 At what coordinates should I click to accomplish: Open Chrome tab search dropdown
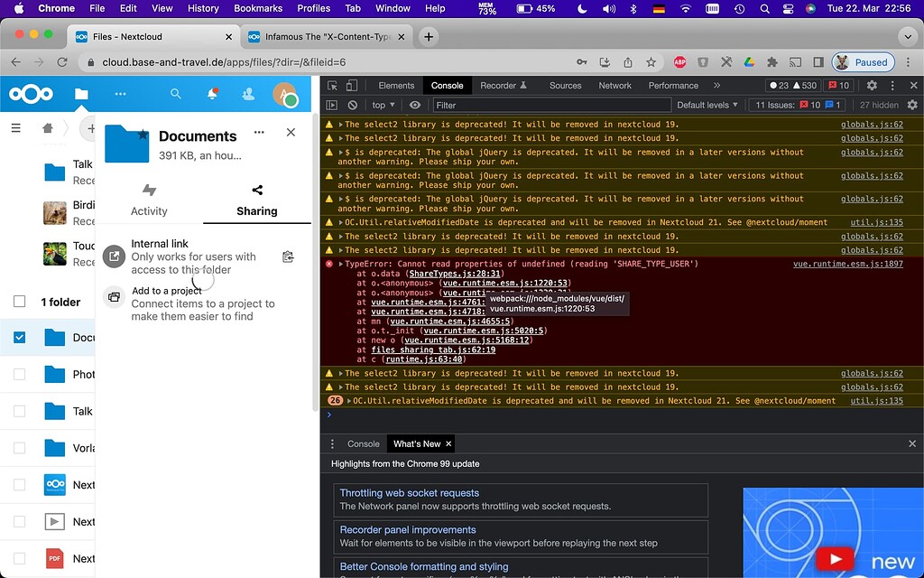pos(908,36)
